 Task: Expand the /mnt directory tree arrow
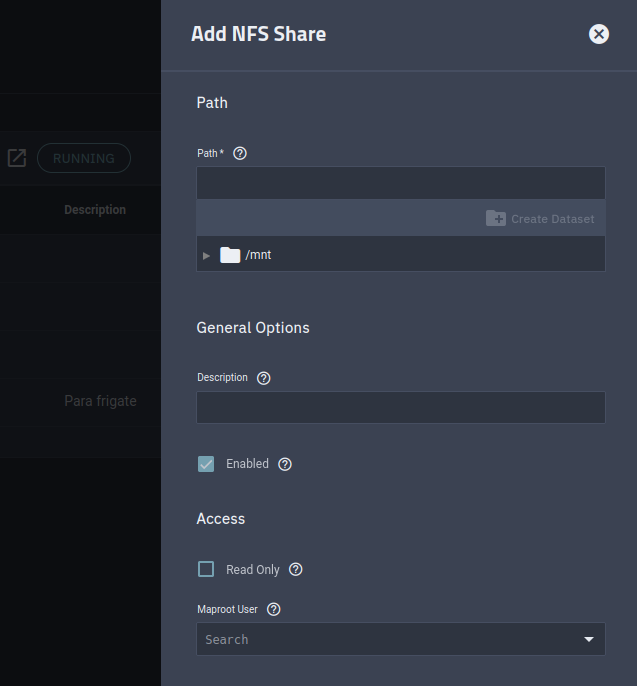coord(207,255)
